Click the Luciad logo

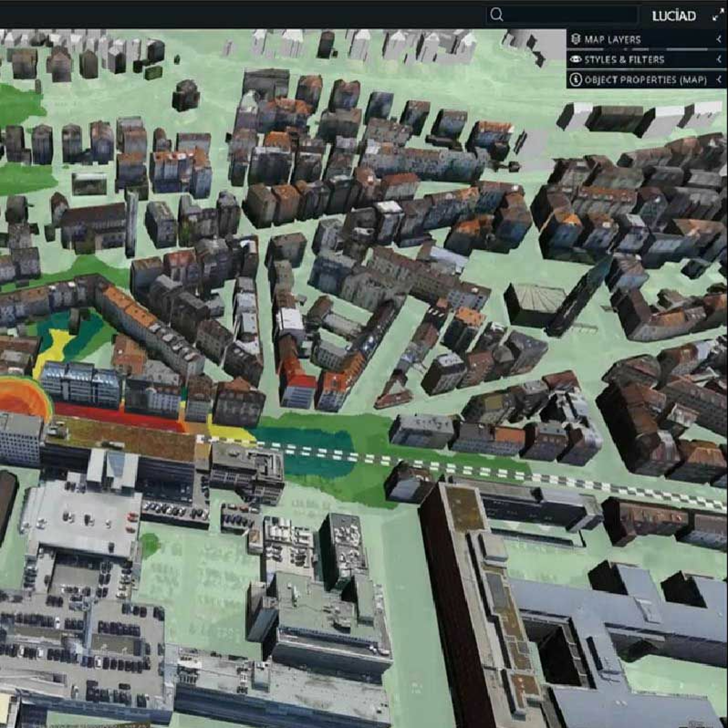pyautogui.click(x=674, y=16)
